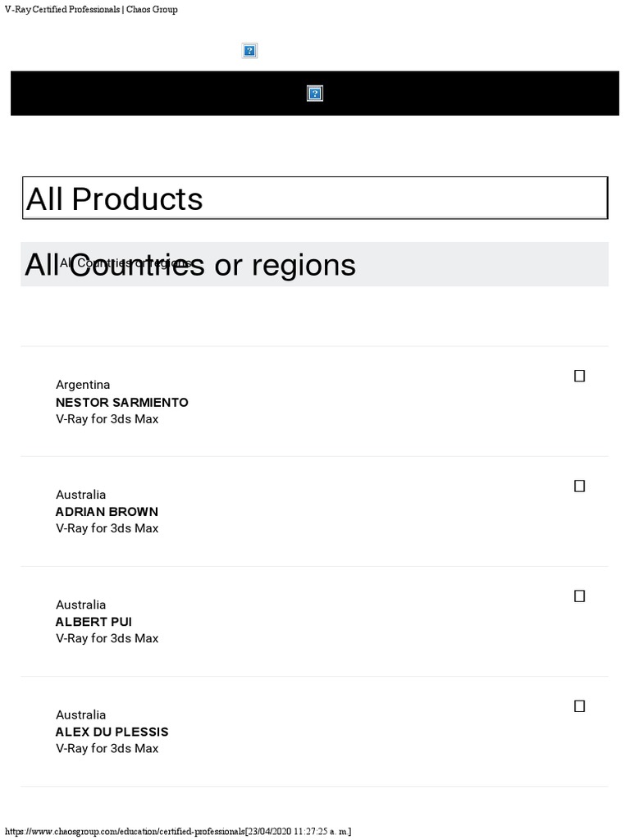Open the All Products dropdown
Viewport: 630px width, 840px height.
point(314,199)
